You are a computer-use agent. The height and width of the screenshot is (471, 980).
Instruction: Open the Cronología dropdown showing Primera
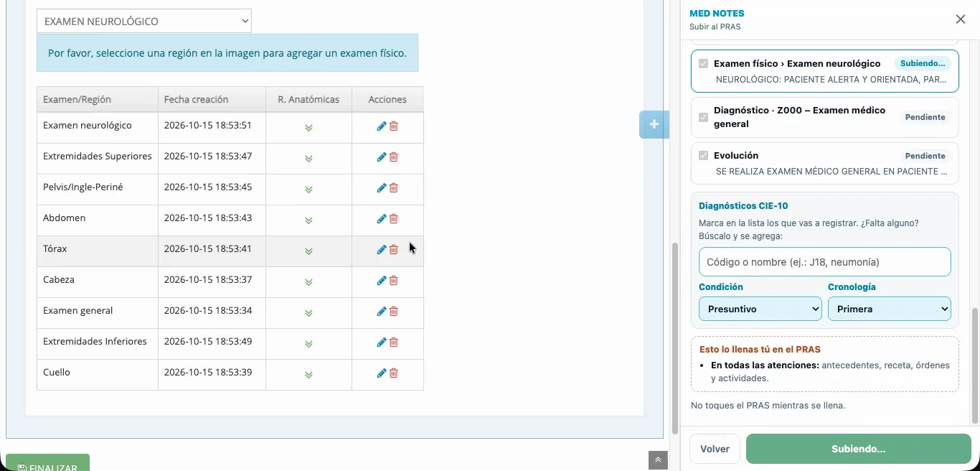coord(890,309)
